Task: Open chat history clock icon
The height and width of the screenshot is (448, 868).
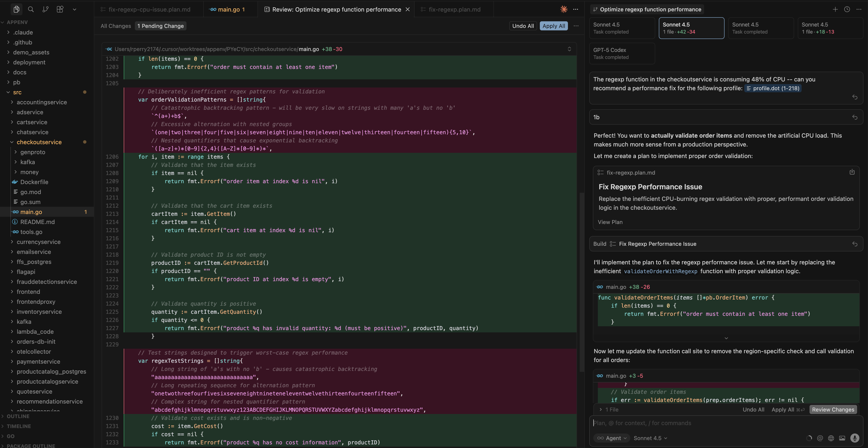Action: pos(847,10)
